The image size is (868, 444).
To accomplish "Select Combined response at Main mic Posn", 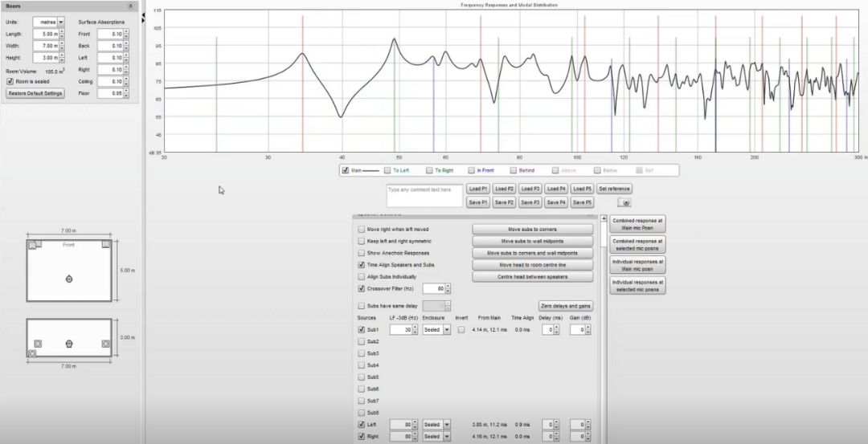I will 637,224.
